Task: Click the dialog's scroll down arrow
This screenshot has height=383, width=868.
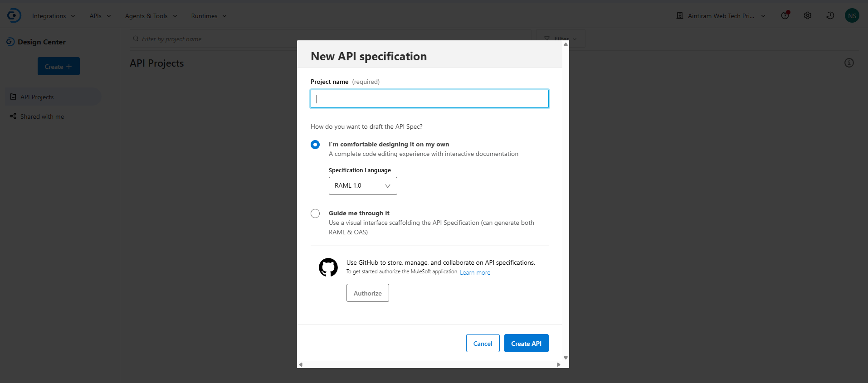Action: (566, 358)
